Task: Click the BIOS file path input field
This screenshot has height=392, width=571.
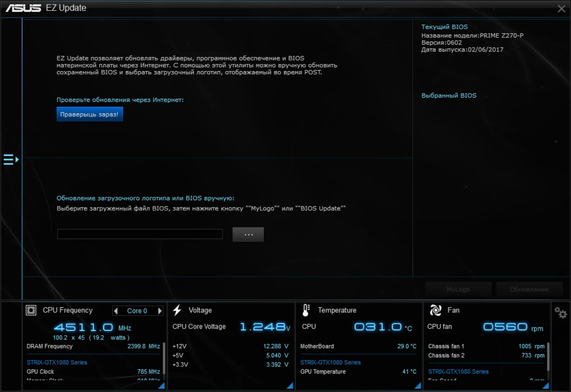Action: point(140,234)
